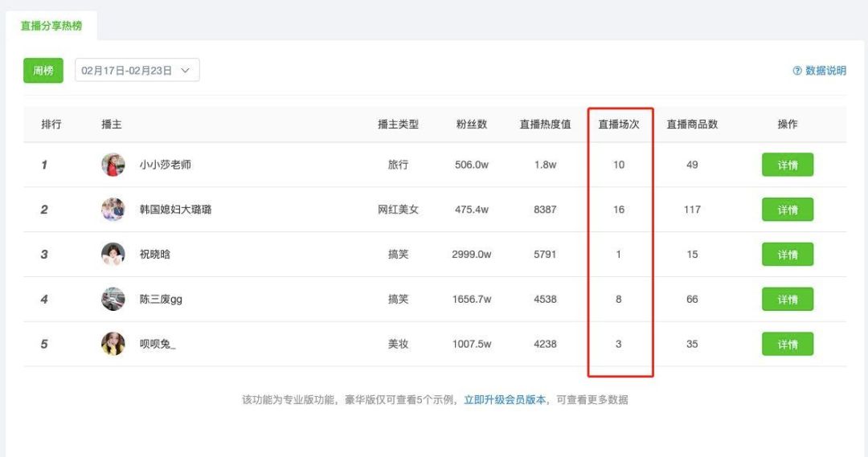Show 详情 for 陈三废gg

788,300
